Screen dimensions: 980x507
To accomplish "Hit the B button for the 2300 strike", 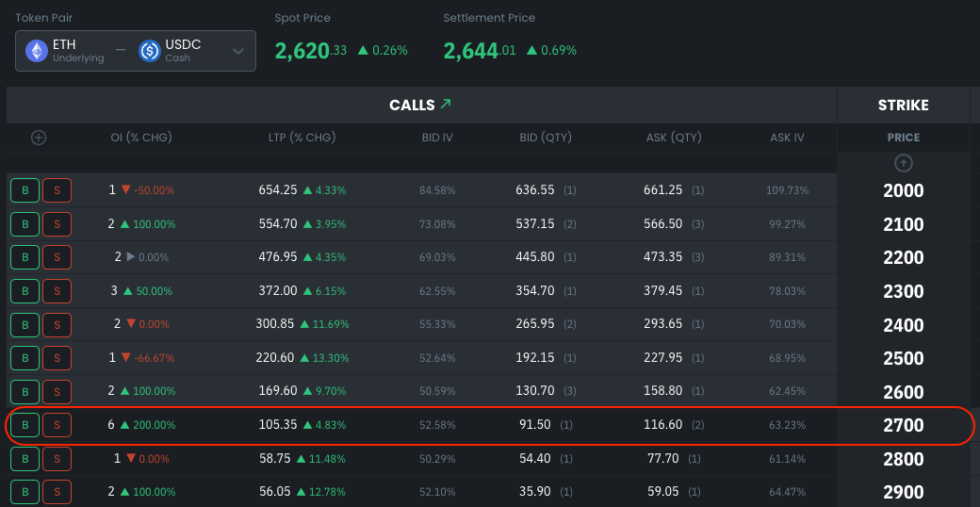I will [x=24, y=291].
